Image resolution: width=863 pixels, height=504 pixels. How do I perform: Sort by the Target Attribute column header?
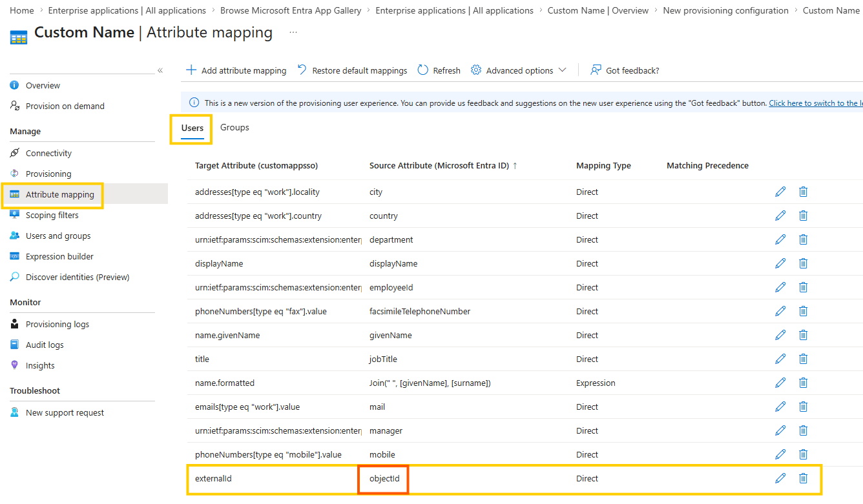click(256, 166)
